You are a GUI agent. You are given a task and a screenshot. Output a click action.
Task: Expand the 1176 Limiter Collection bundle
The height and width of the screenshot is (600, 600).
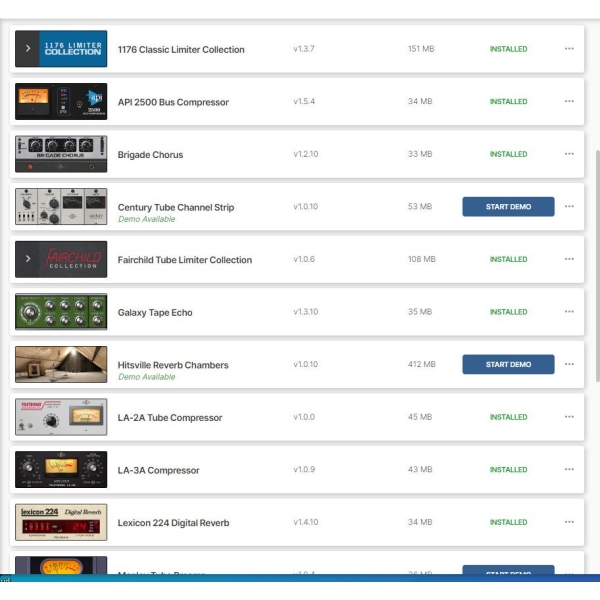coord(28,49)
